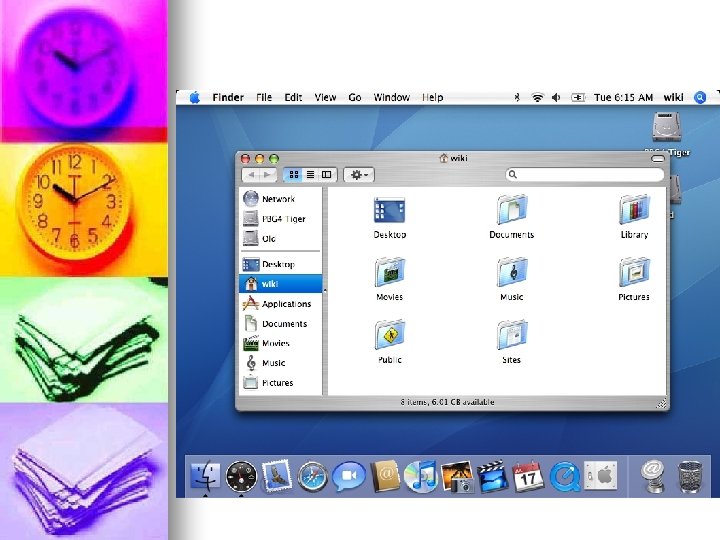The width and height of the screenshot is (720, 540).
Task: Click the clock Tue 6:15 AM
Action: click(x=623, y=97)
